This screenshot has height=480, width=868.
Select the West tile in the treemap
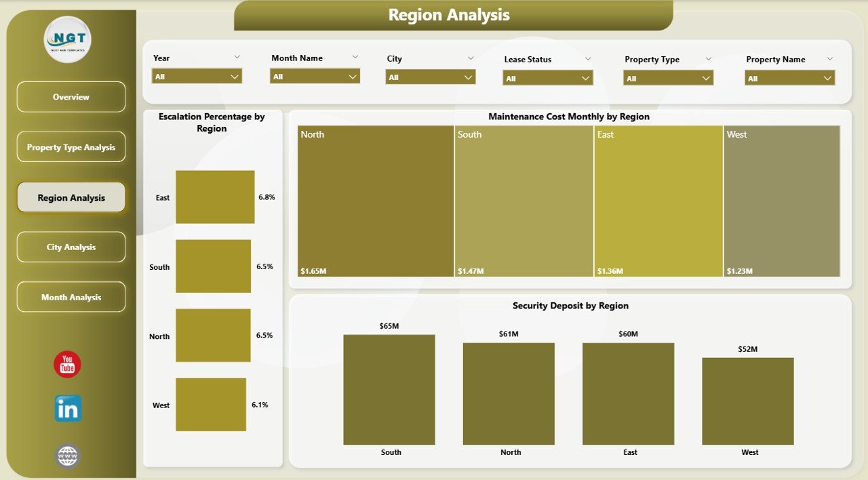click(x=781, y=201)
